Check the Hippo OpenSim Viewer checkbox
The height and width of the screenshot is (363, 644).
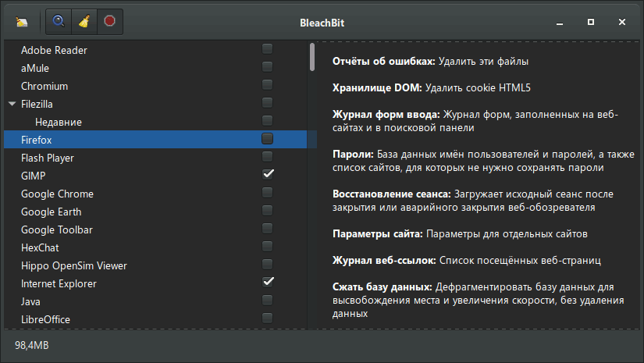coord(268,265)
